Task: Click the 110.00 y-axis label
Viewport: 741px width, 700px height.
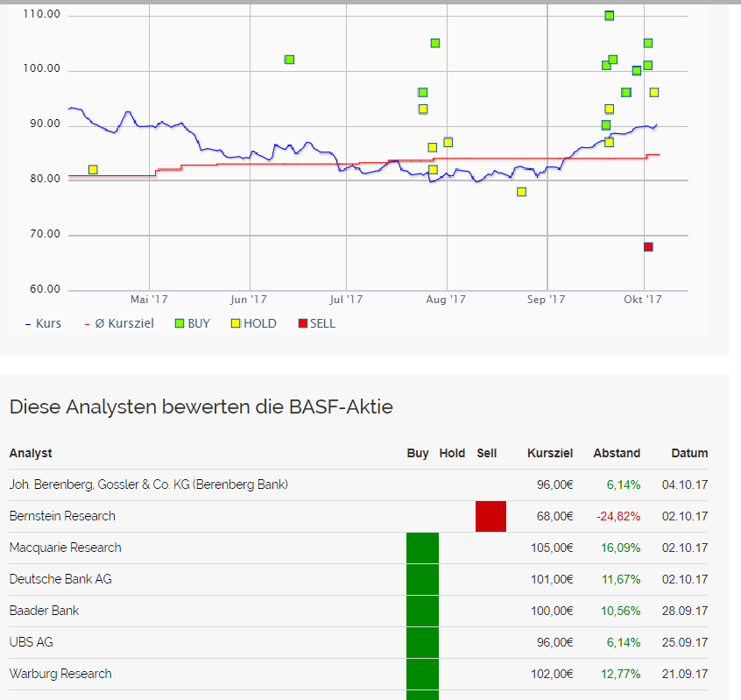Action: coord(41,14)
